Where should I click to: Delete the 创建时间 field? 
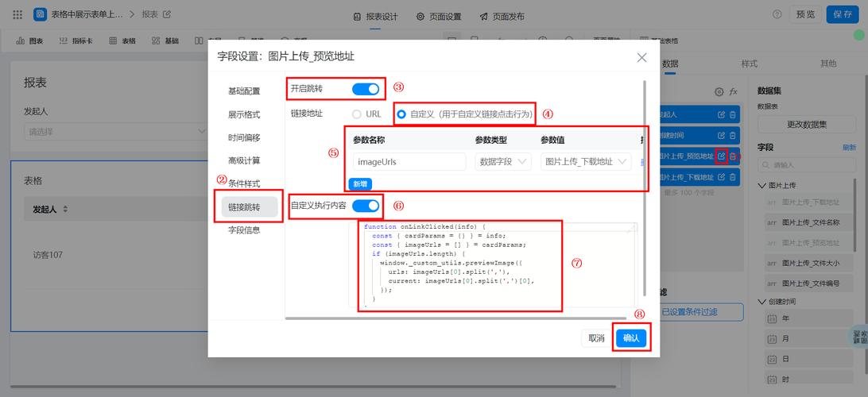(732, 136)
